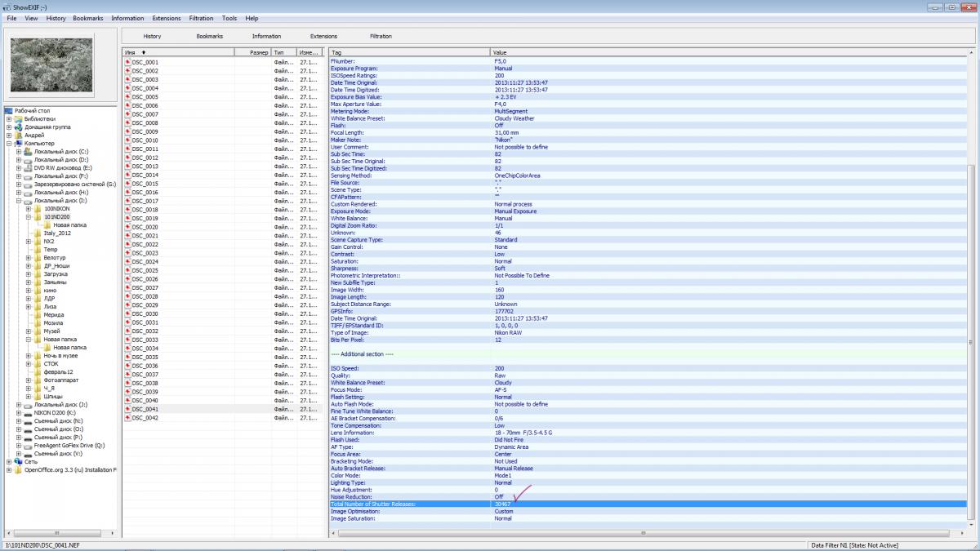Expand the Андрей tree node
The image size is (980, 551).
(9, 135)
